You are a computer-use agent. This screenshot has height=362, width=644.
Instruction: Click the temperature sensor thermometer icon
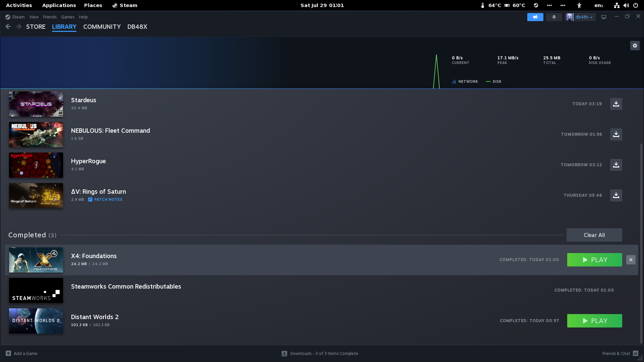click(483, 5)
